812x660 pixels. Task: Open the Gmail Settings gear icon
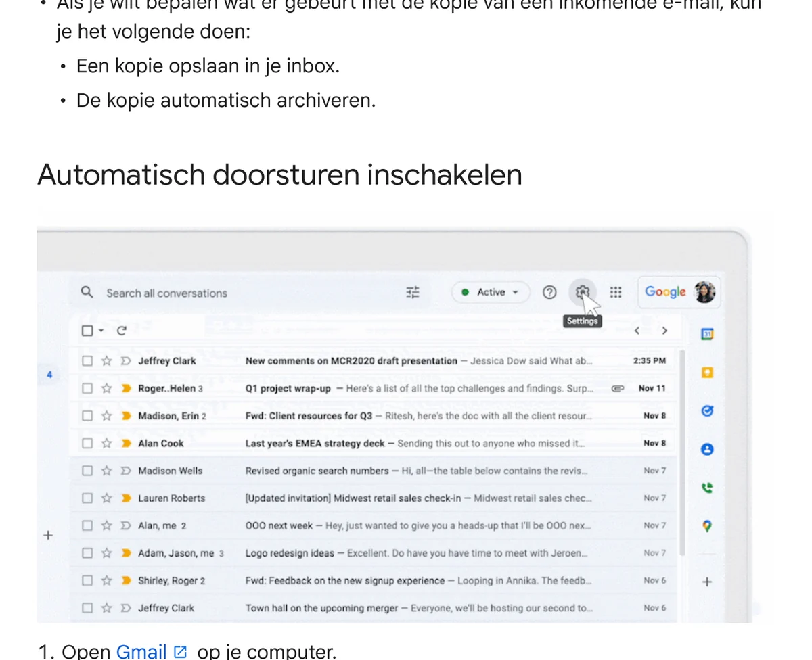583,292
